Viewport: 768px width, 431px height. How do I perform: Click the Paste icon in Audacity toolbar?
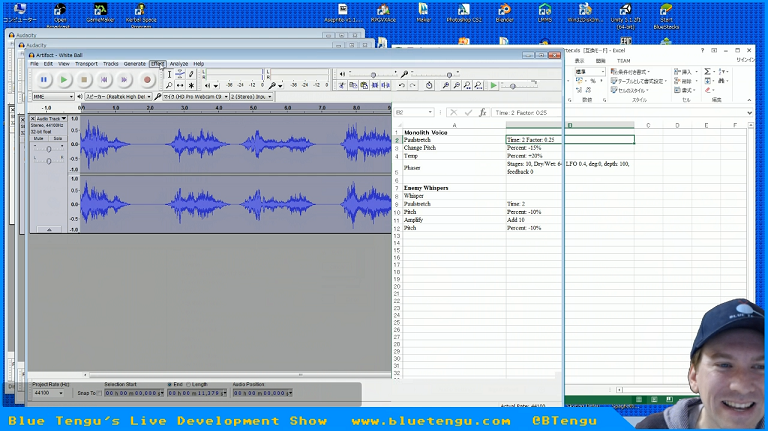(364, 85)
